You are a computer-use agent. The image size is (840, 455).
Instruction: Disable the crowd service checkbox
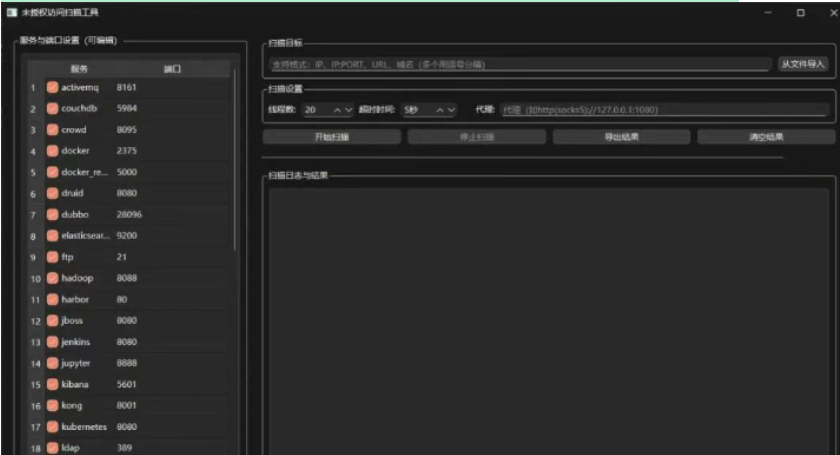coord(52,130)
